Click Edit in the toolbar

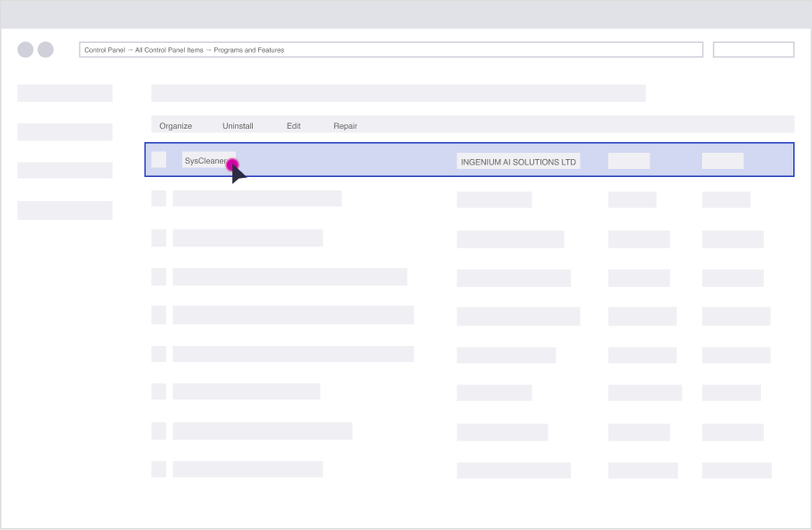(293, 126)
